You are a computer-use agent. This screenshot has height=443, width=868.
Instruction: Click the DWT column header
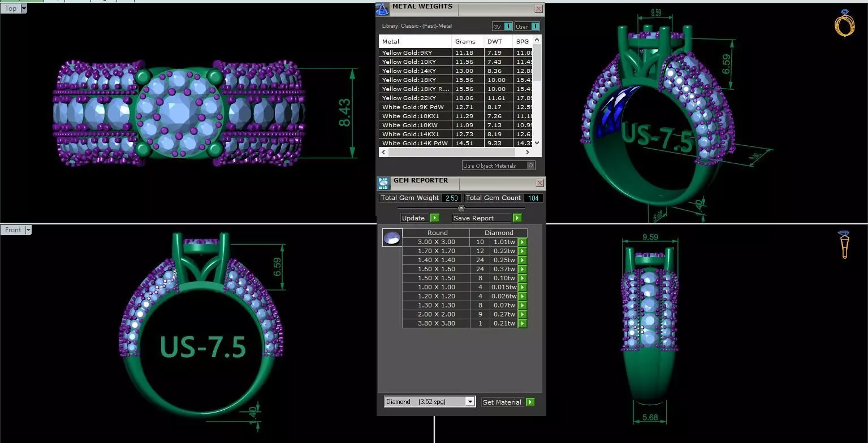[x=499, y=41]
